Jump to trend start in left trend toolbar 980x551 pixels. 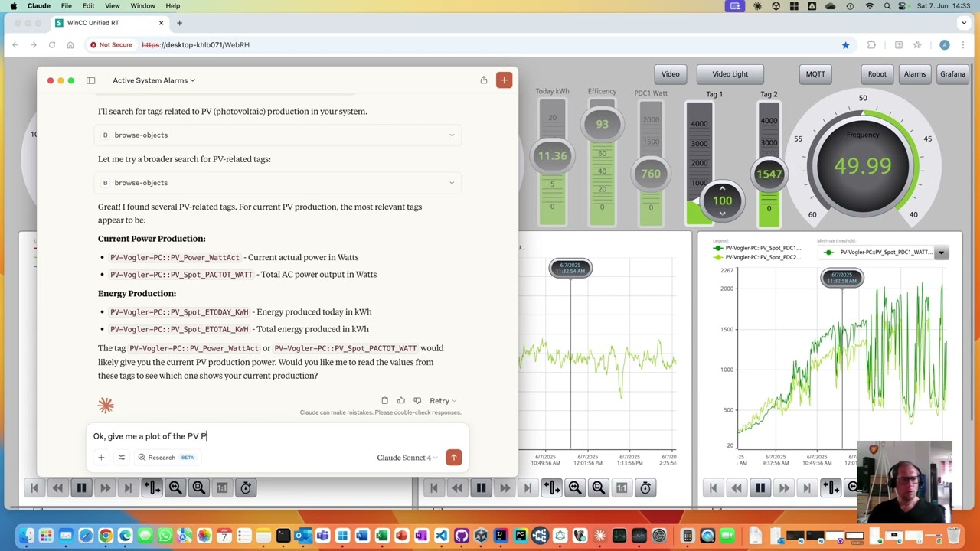pyautogui.click(x=34, y=487)
